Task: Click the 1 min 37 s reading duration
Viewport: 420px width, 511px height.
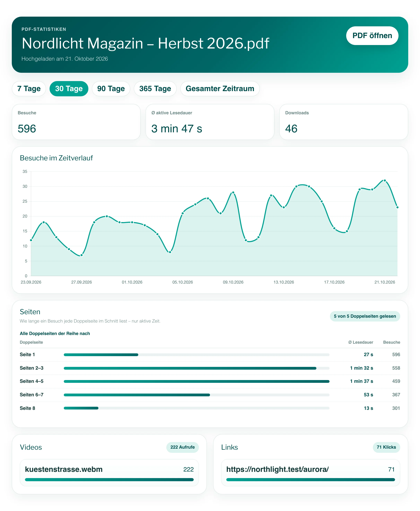Action: pos(361,381)
